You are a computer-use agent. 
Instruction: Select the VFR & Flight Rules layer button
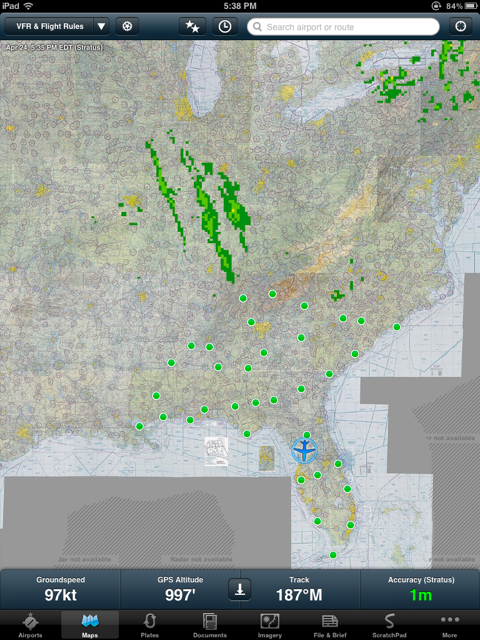(49, 27)
